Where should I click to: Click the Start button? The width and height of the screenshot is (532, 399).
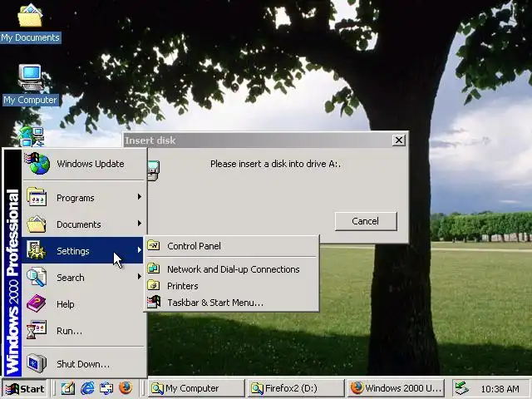tap(24, 388)
